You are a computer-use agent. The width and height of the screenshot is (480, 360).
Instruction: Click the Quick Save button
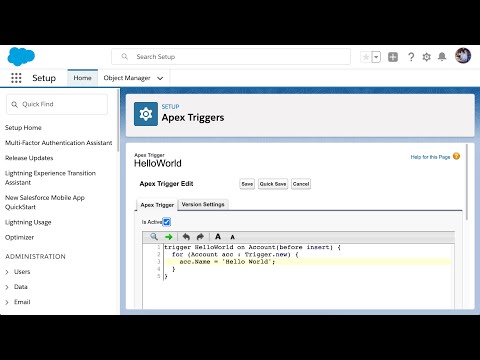tap(273, 184)
